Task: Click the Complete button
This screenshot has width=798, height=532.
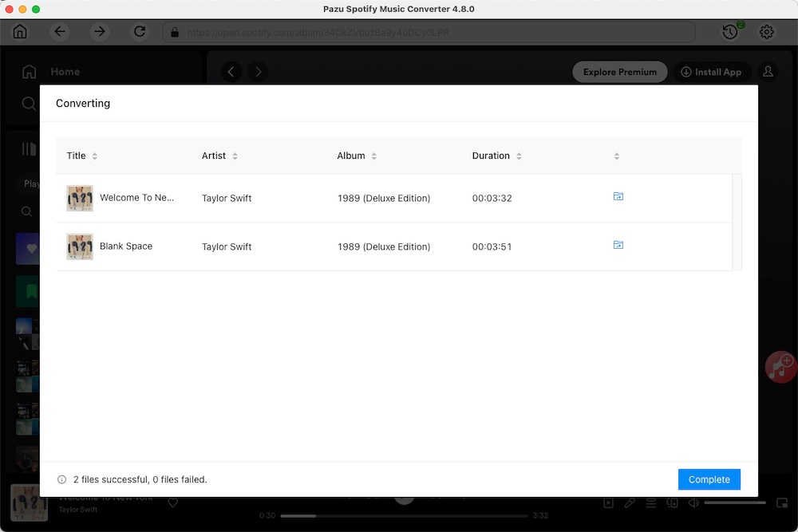Action: [709, 479]
